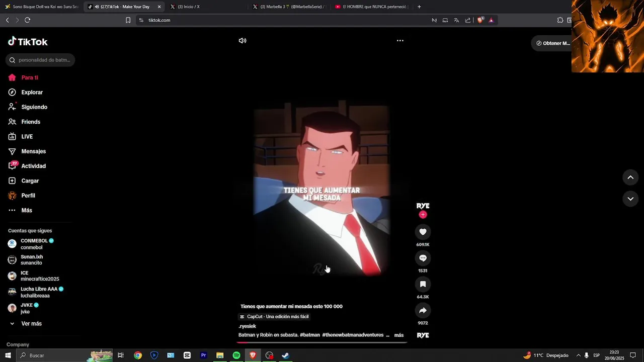This screenshot has height=362, width=644.
Task: Go to previous video with up chevron
Action: [x=630, y=177]
